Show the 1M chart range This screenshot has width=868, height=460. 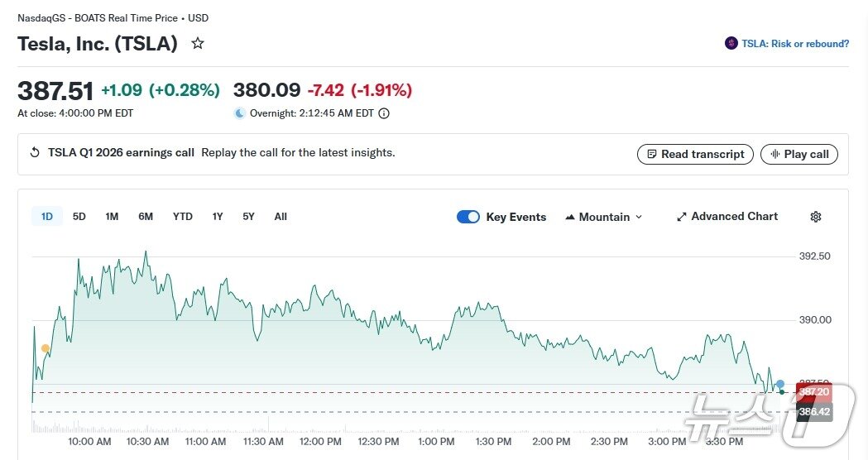tap(112, 217)
